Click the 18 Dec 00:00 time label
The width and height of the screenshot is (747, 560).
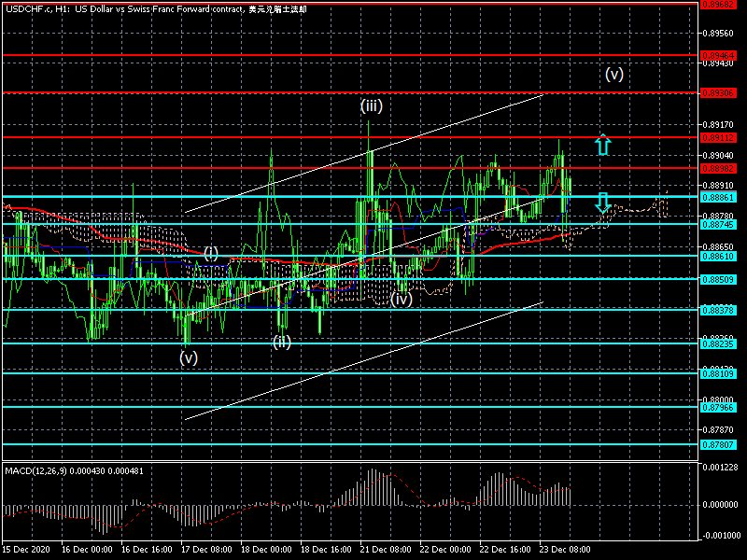266,550
